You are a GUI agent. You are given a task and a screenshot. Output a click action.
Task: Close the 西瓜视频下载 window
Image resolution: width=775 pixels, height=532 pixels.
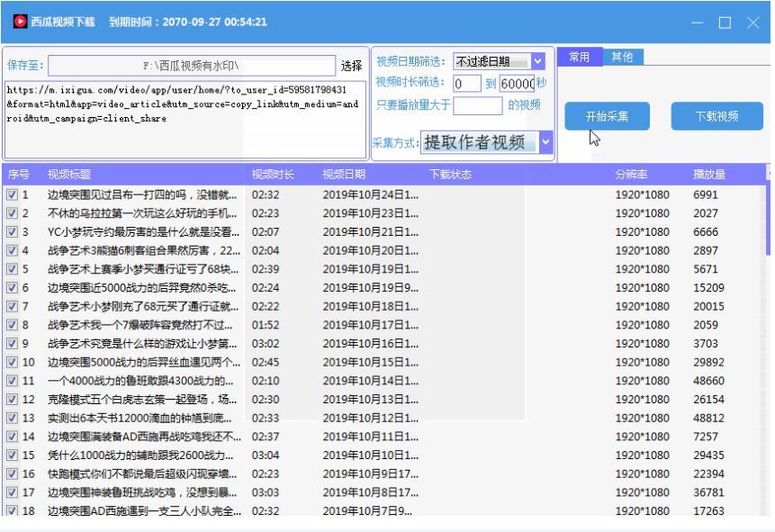(x=752, y=23)
